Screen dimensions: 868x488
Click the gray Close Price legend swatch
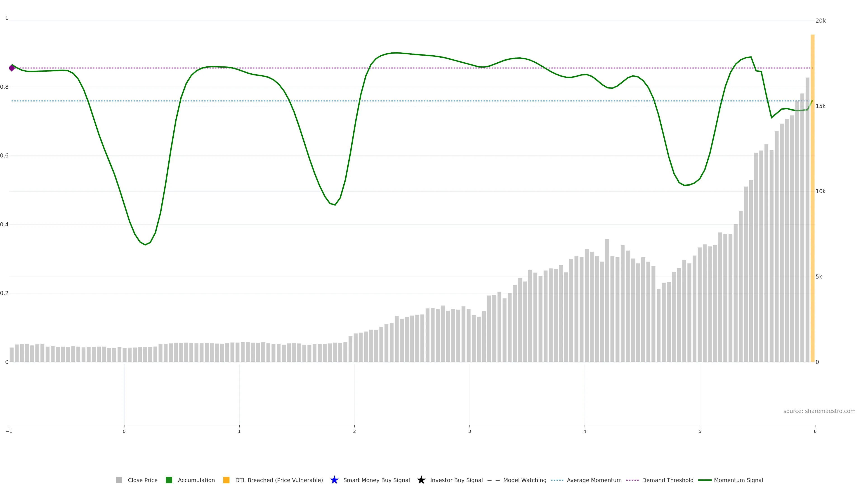[x=119, y=480]
